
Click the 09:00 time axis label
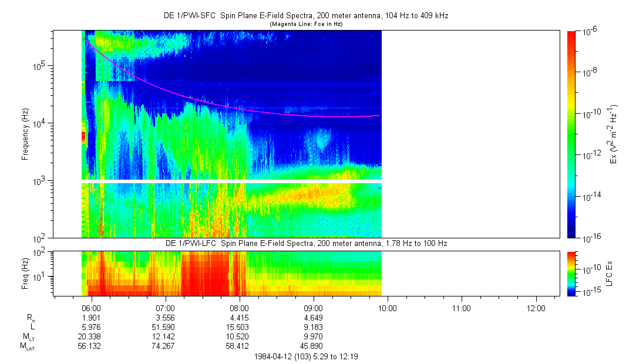point(314,308)
